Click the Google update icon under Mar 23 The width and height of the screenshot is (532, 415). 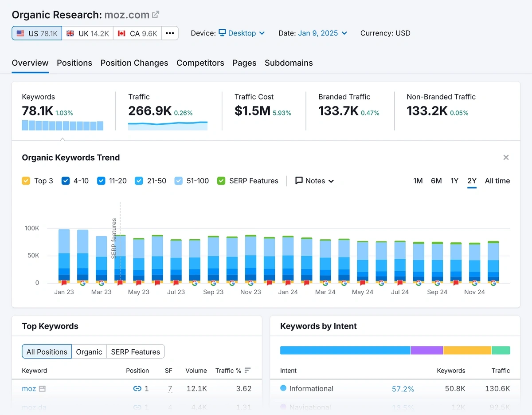(x=101, y=283)
